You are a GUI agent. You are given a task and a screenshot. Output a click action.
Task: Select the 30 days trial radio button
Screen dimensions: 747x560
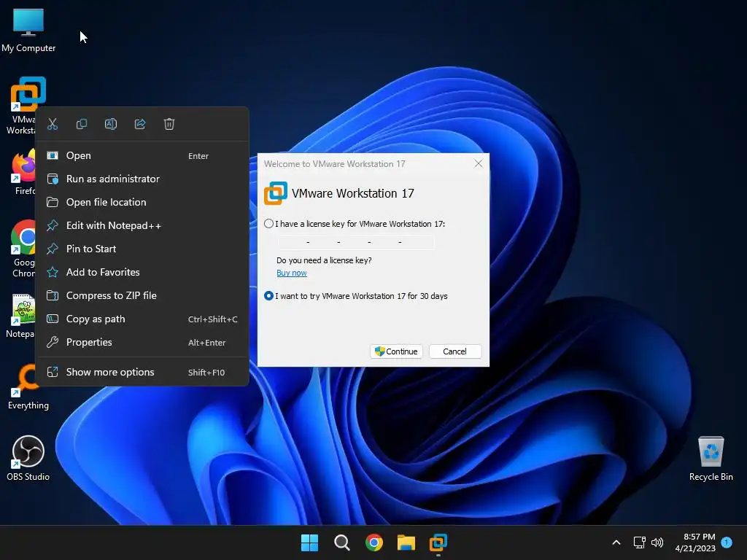click(268, 296)
